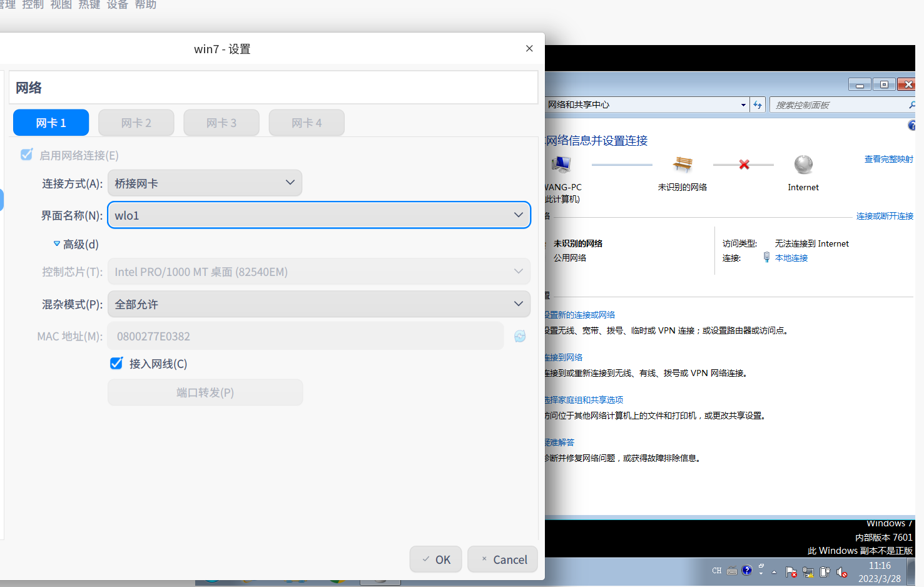Open the 连接方式 dropdown

pos(205,183)
